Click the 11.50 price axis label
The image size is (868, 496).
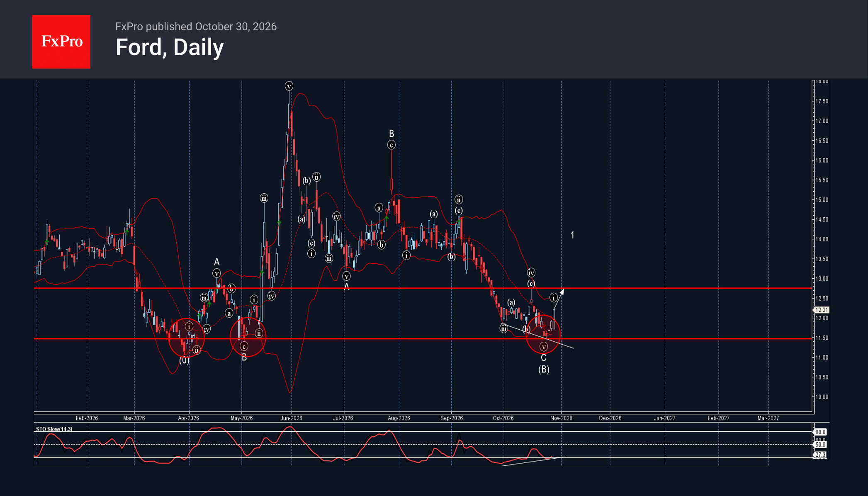[822, 338]
